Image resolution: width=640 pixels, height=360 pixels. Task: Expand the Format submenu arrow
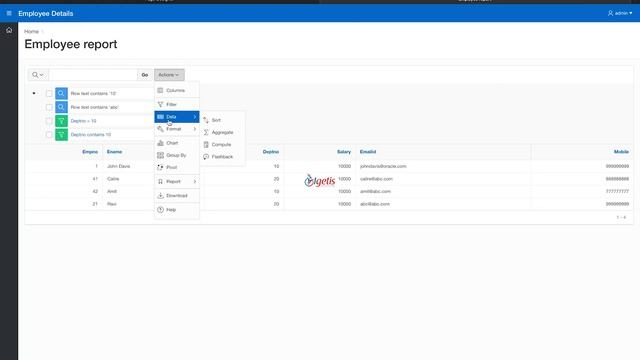pyautogui.click(x=195, y=129)
